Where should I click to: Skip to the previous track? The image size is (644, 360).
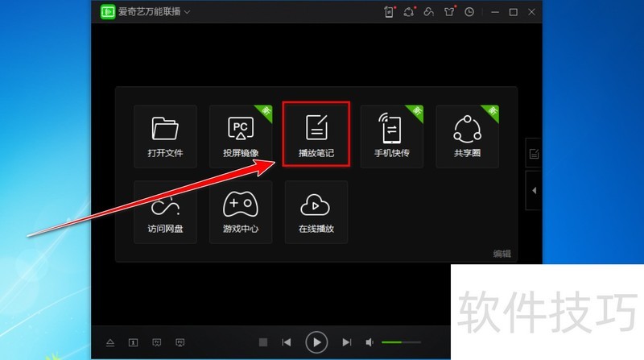point(287,342)
